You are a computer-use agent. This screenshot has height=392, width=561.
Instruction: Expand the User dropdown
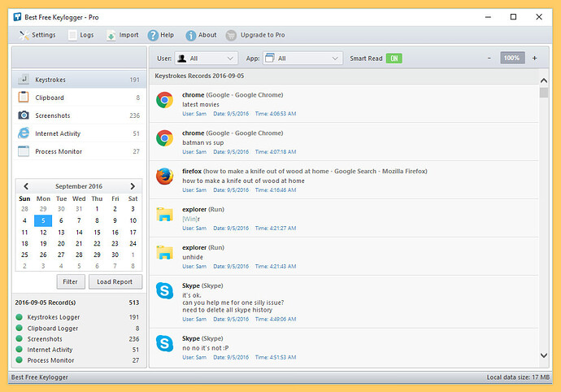(207, 59)
